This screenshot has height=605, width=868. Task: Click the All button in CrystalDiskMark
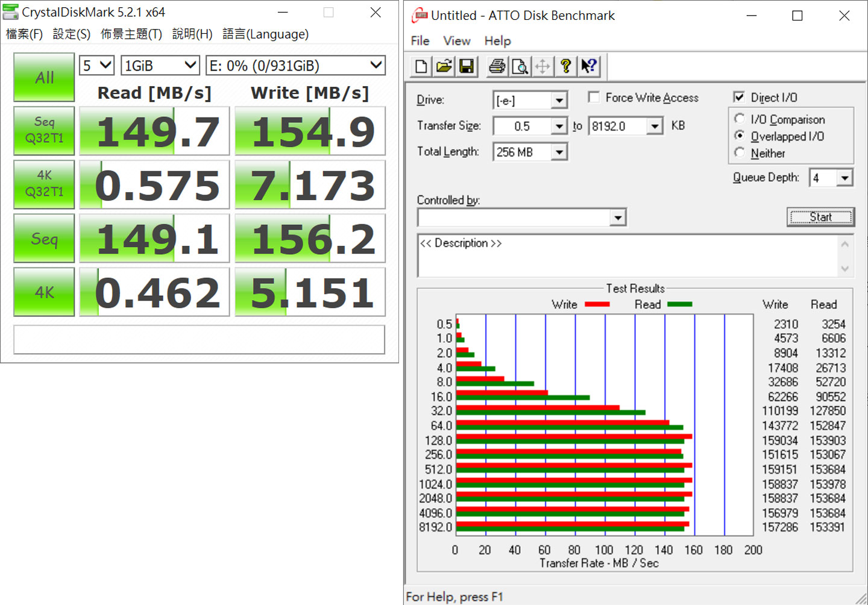pyautogui.click(x=44, y=77)
